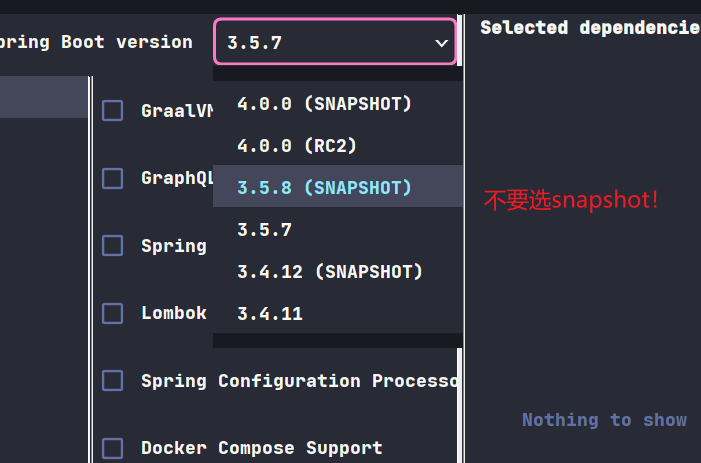Click the Spring Boot version label

tap(96, 42)
